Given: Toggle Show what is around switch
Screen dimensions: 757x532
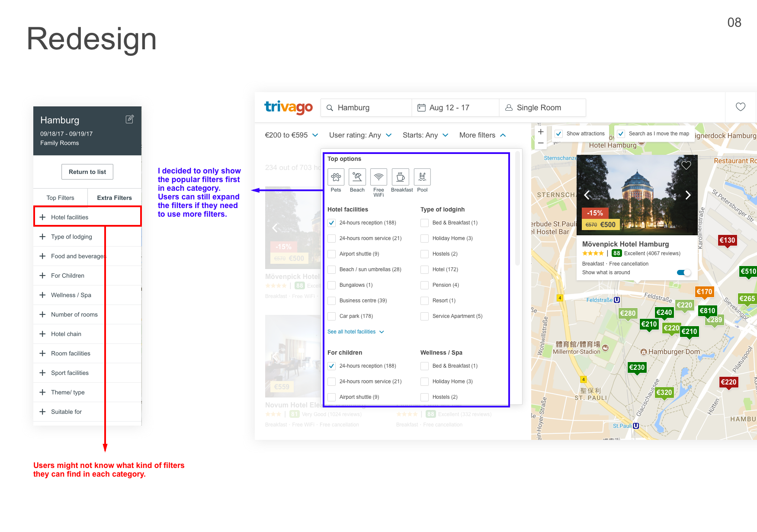Looking at the screenshot, I should pyautogui.click(x=684, y=272).
